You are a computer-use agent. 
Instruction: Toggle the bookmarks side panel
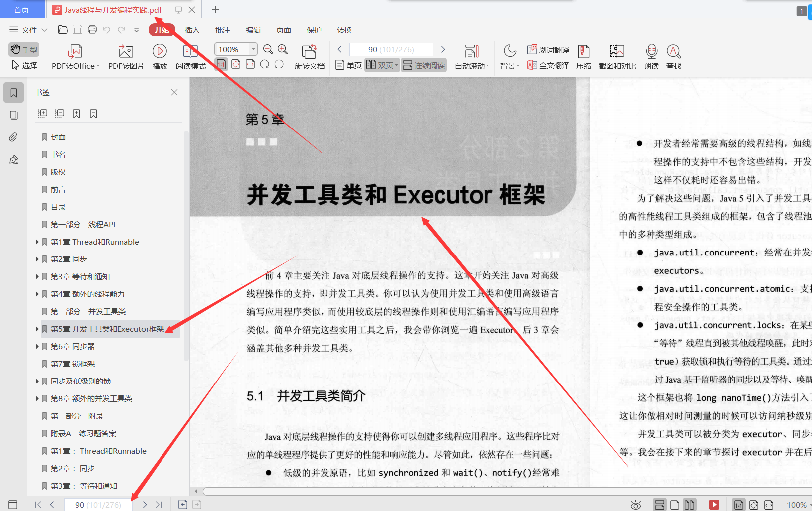14,93
